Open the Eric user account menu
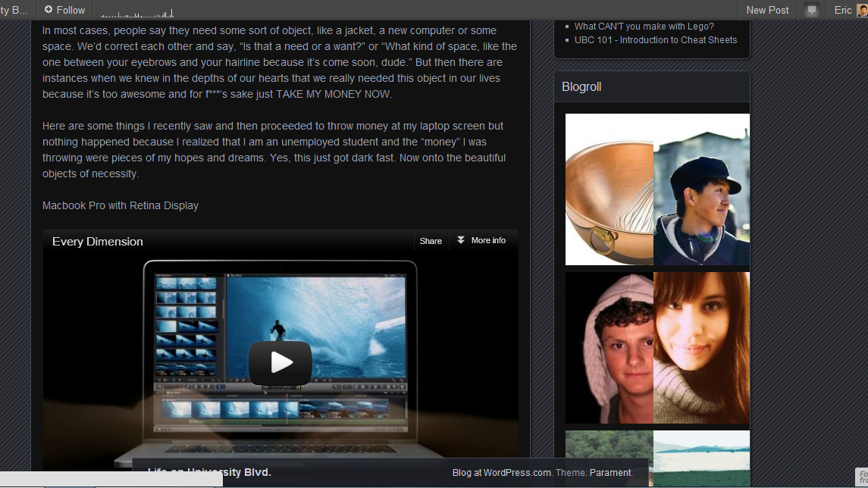The image size is (868, 488). click(x=842, y=10)
